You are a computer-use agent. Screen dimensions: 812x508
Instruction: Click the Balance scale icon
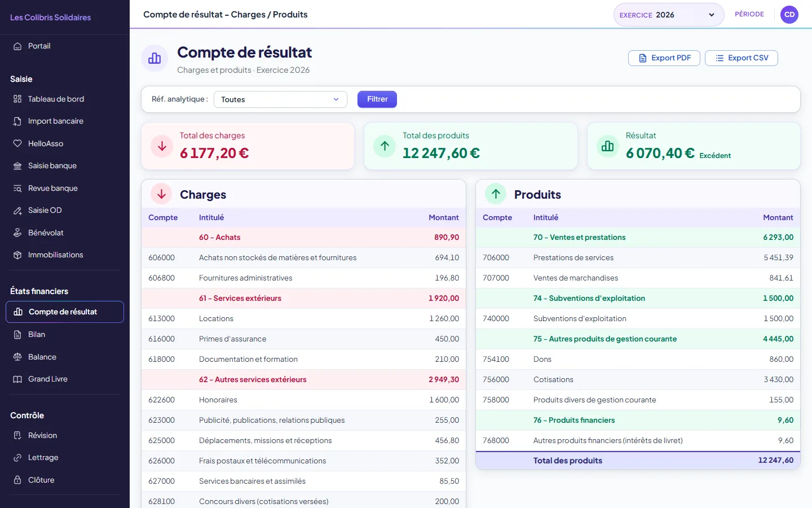pyautogui.click(x=17, y=357)
